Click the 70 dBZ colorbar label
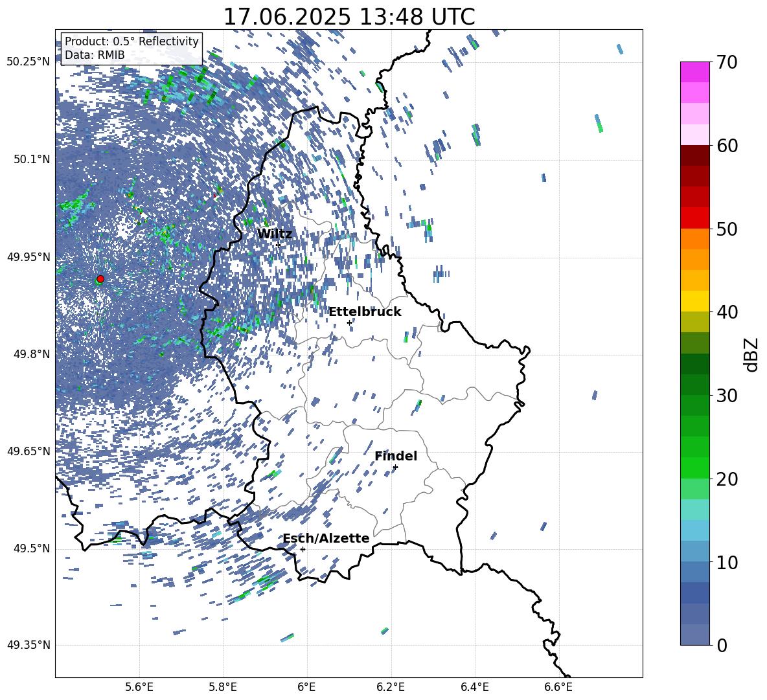The width and height of the screenshot is (767, 700). 727,62
